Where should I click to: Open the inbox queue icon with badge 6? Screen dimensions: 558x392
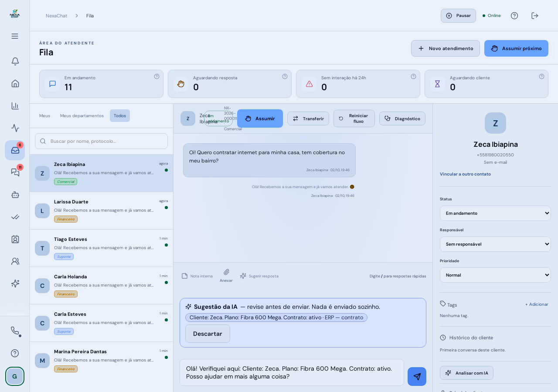click(x=15, y=150)
